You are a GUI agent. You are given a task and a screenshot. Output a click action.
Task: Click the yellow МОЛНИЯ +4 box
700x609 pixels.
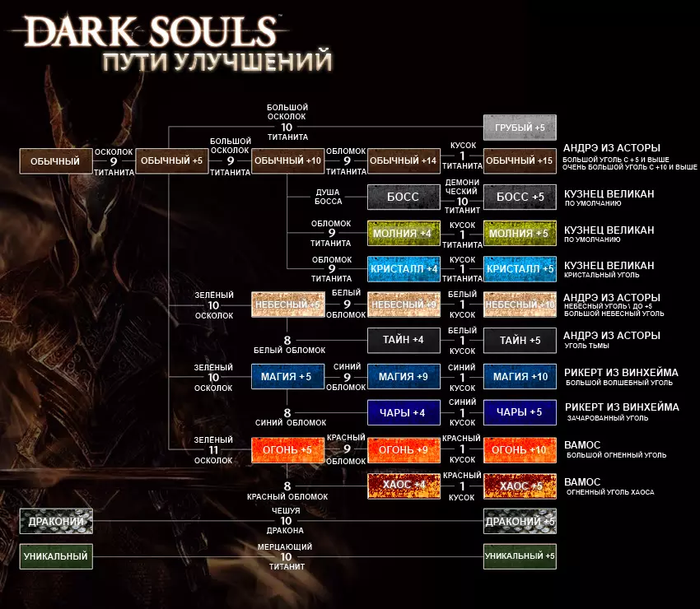click(x=404, y=234)
